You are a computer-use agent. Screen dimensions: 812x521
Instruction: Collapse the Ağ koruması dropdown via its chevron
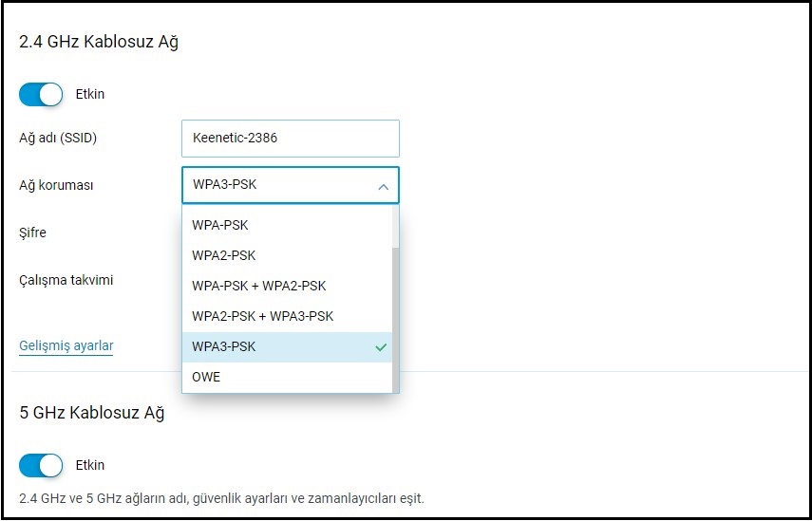coord(383,186)
